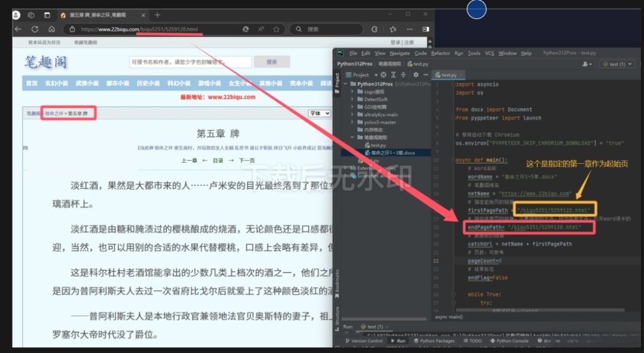Open browser workspaces icon
The width and height of the screenshot is (644, 353).
(x=31, y=15)
